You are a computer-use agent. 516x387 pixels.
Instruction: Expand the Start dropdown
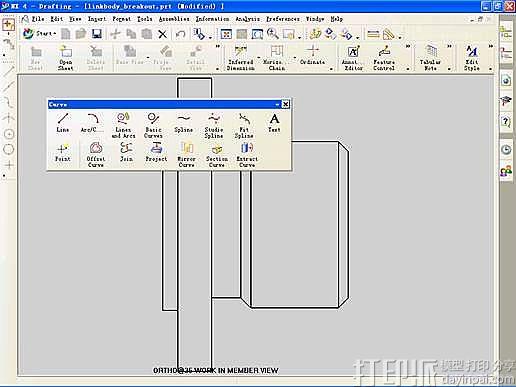[x=39, y=33]
